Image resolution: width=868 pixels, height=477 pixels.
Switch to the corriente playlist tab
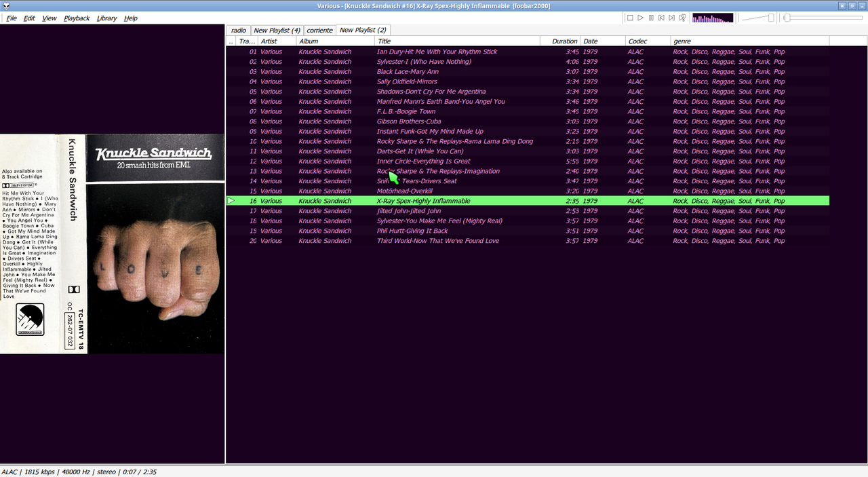coord(319,30)
